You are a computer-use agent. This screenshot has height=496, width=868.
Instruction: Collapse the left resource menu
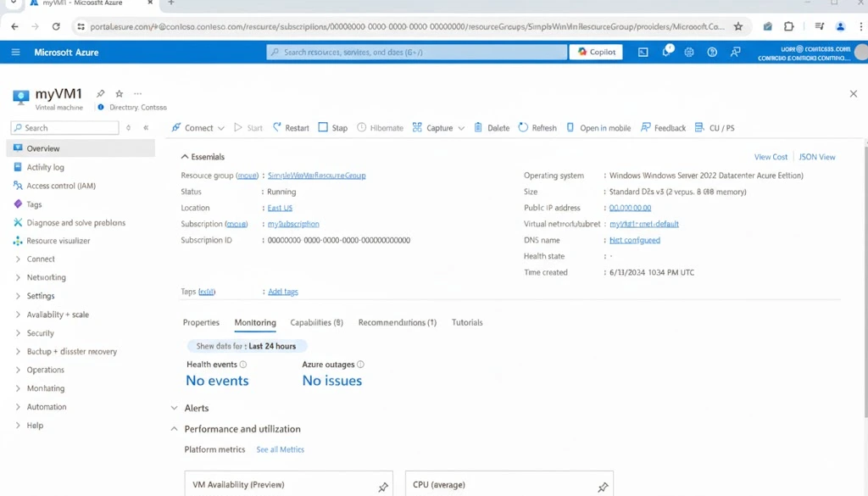pyautogui.click(x=146, y=128)
